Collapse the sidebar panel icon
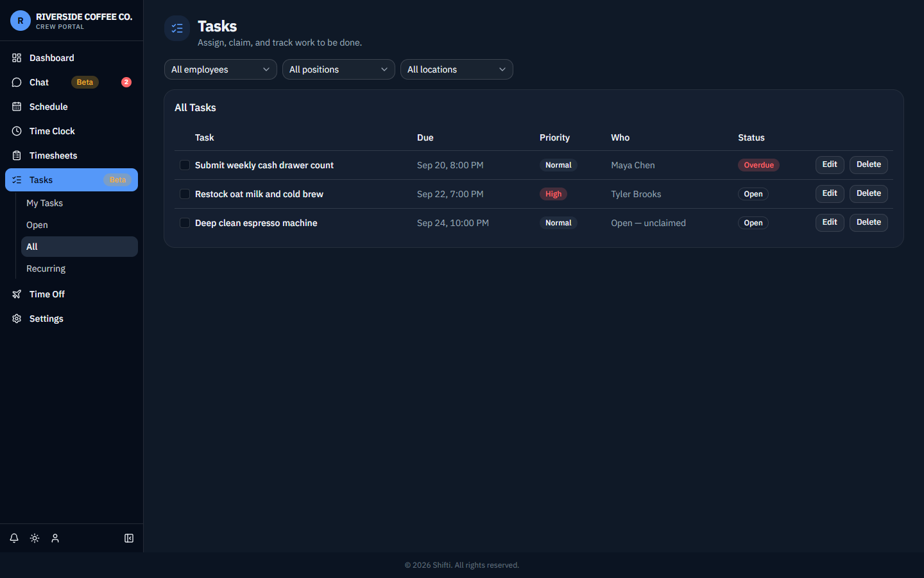 coord(129,538)
